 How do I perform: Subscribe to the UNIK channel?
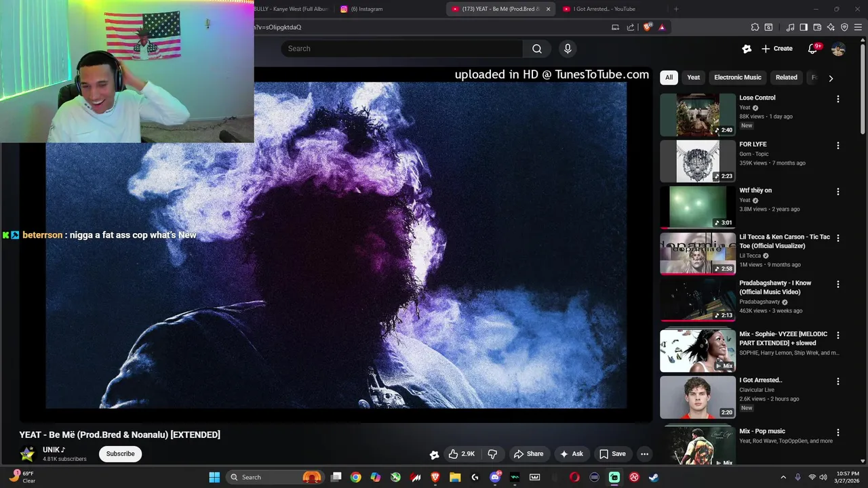point(120,454)
